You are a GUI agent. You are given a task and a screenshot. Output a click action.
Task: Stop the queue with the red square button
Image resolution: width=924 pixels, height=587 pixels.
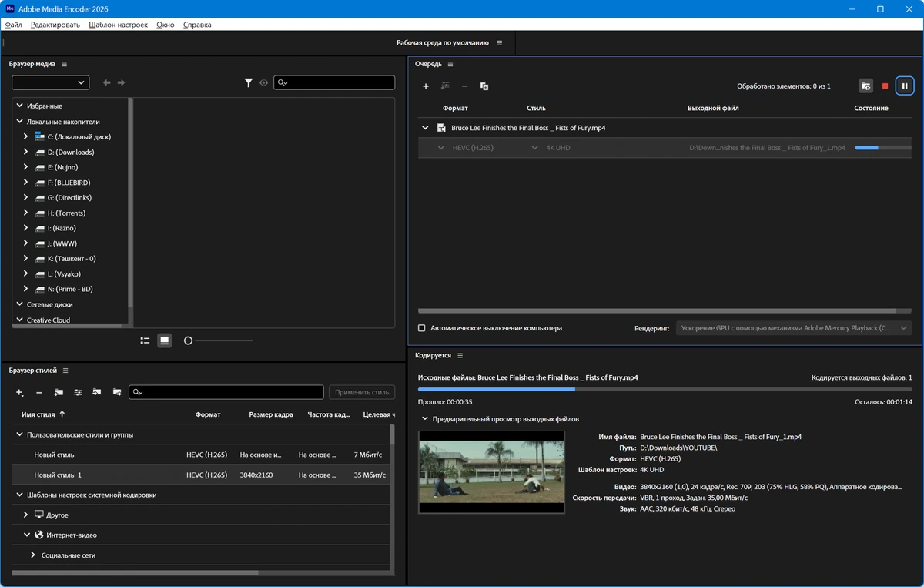[885, 86]
